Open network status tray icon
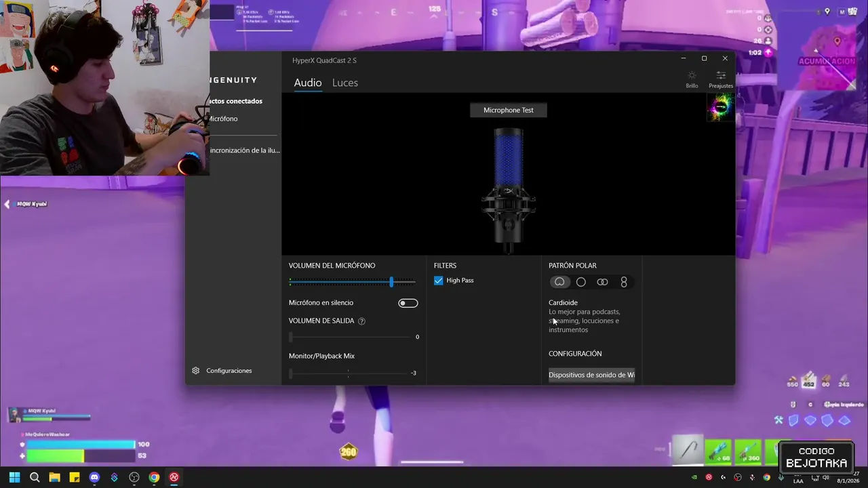This screenshot has height=488, width=868. 815,478
